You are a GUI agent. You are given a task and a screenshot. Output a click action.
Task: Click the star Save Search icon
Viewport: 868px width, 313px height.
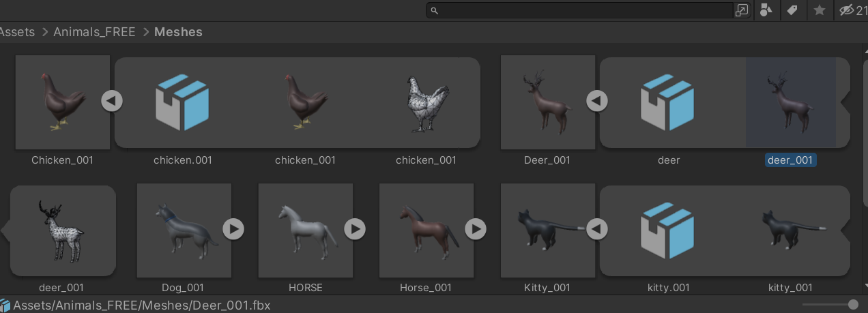820,10
